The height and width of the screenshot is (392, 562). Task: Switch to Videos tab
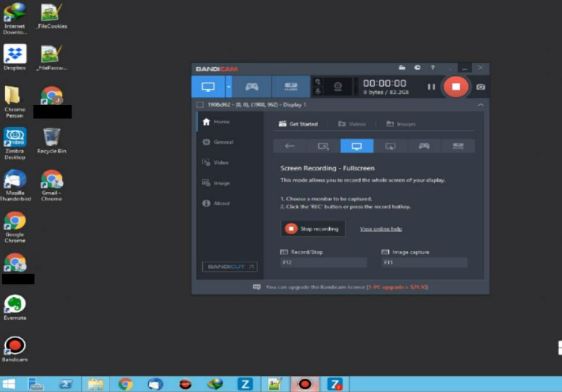[x=352, y=124]
